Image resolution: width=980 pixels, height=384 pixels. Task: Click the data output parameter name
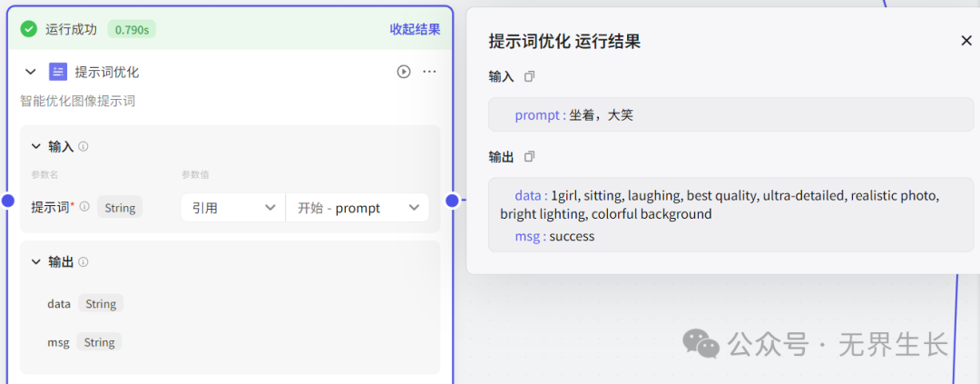(59, 304)
